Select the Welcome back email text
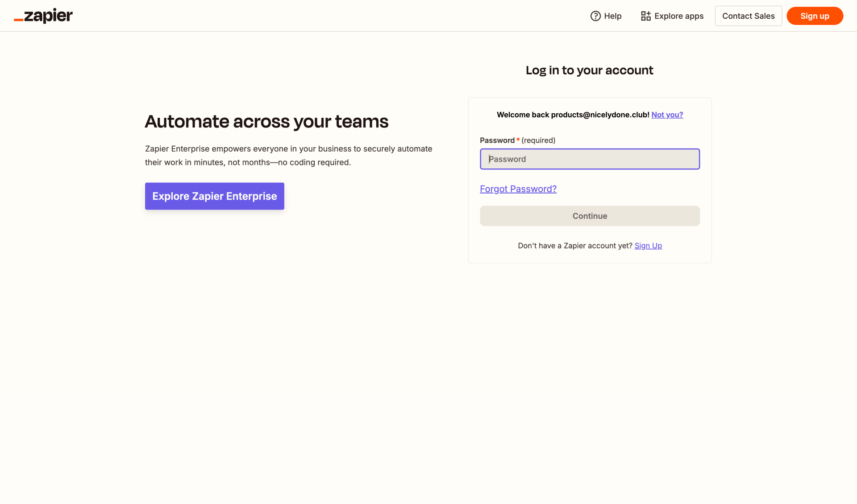The height and width of the screenshot is (504, 857). [x=573, y=115]
